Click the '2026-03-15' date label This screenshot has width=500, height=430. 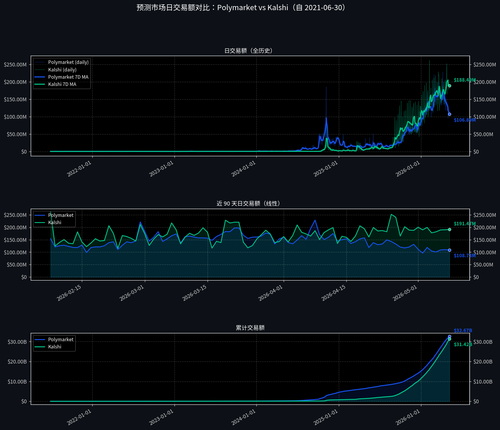(x=195, y=293)
